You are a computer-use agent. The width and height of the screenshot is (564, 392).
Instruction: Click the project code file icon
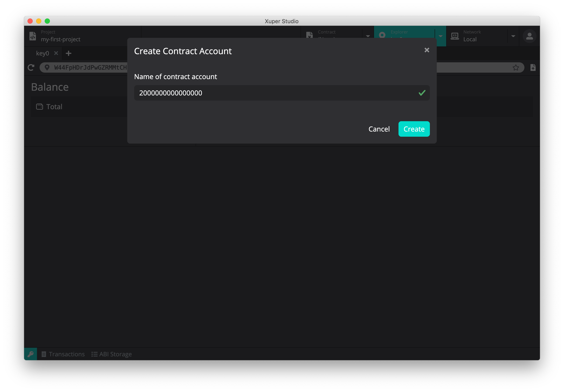click(x=33, y=36)
